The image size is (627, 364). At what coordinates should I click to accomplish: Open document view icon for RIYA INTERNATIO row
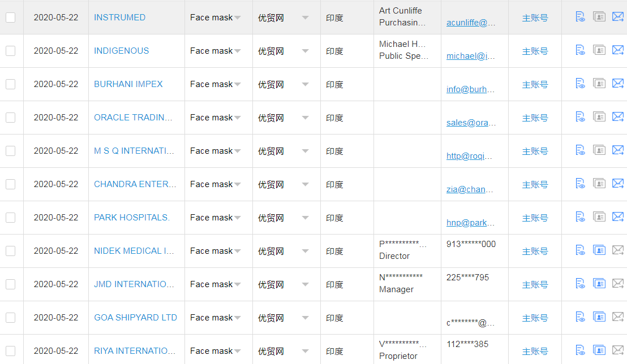[x=580, y=350]
